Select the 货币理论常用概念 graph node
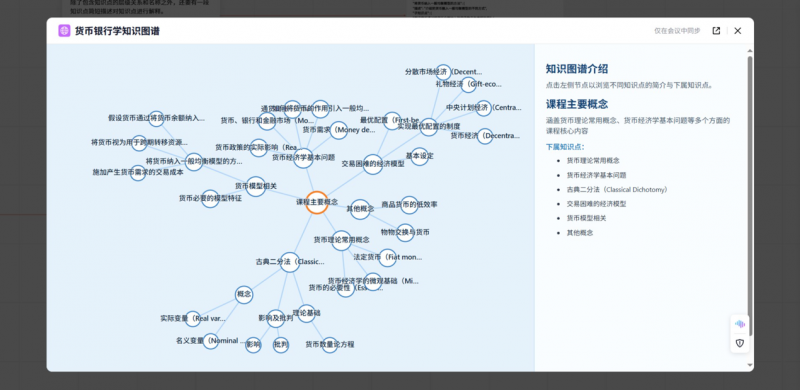Screen dimensions: 800x390 (341, 240)
